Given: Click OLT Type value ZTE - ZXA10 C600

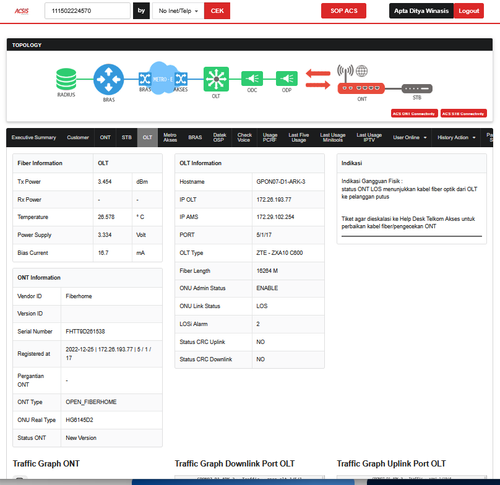Looking at the screenshot, I should [279, 253].
